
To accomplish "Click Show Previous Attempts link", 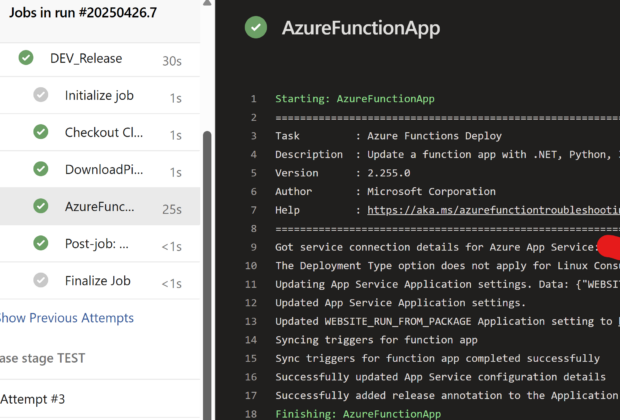I will pos(66,318).
